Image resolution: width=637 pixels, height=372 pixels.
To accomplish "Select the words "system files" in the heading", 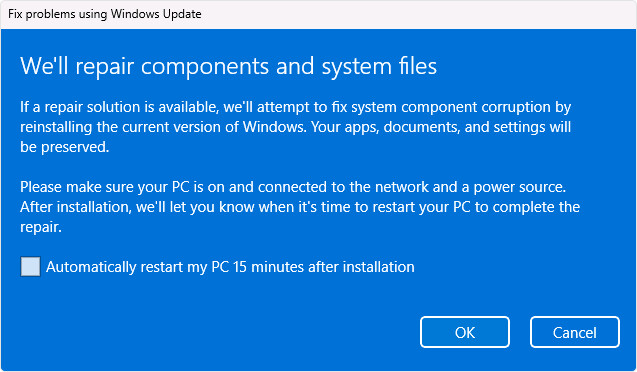I will (x=379, y=66).
